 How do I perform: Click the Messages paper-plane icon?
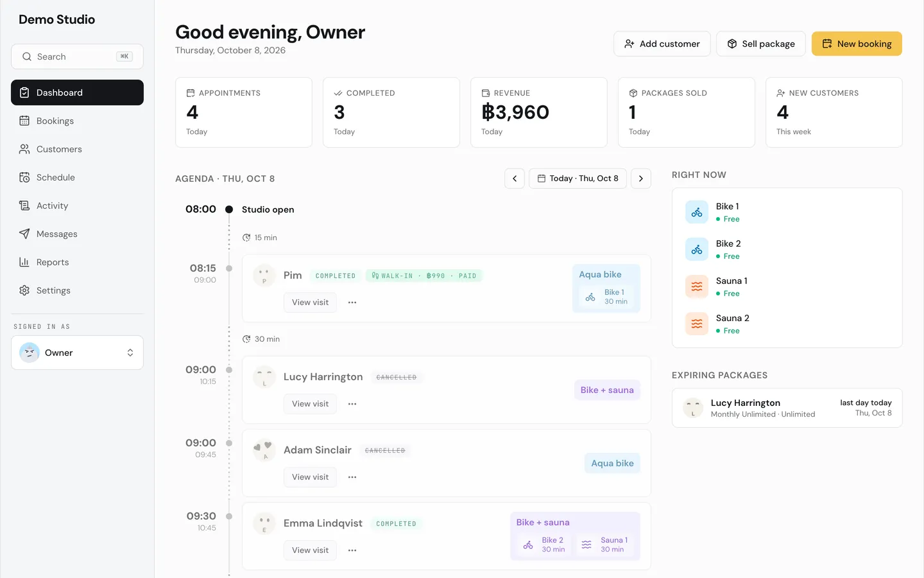pos(24,234)
